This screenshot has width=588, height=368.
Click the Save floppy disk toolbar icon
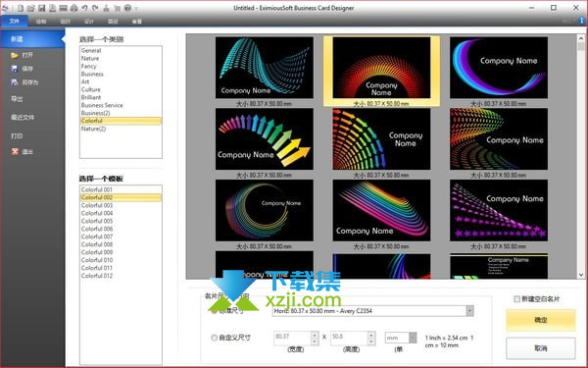coord(41,8)
